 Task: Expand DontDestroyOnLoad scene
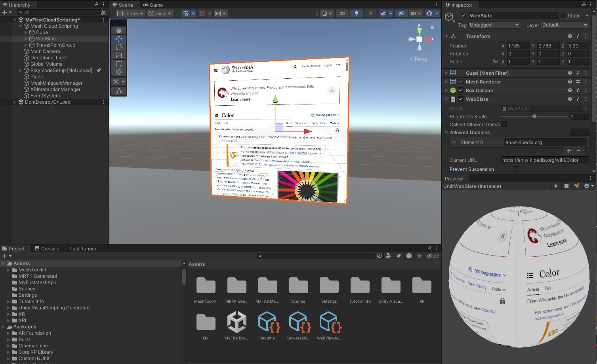(x=15, y=102)
